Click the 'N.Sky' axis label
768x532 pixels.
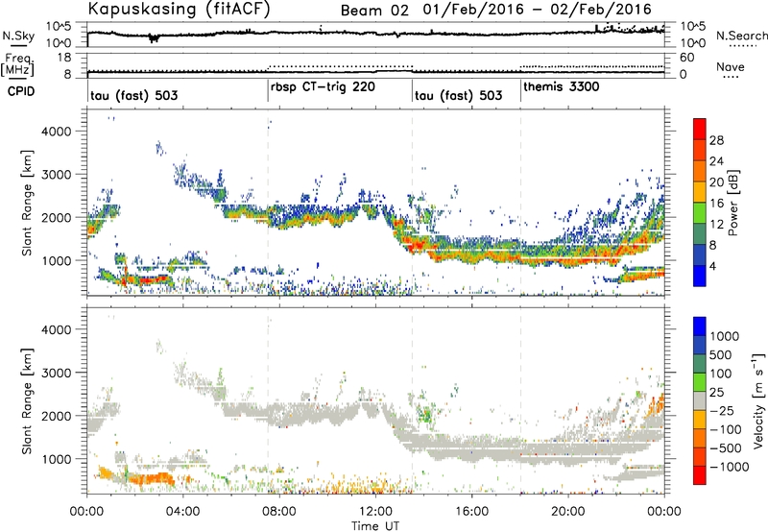19,36
